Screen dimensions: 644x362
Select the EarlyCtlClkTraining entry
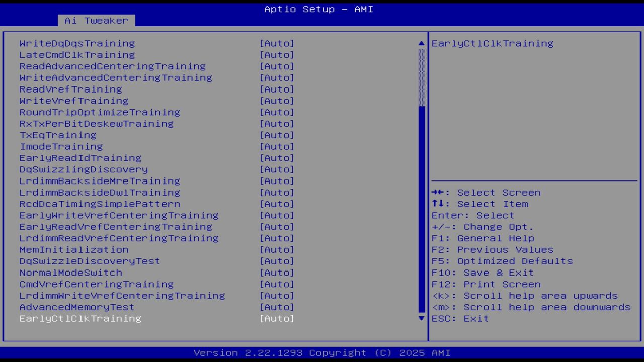(x=80, y=318)
